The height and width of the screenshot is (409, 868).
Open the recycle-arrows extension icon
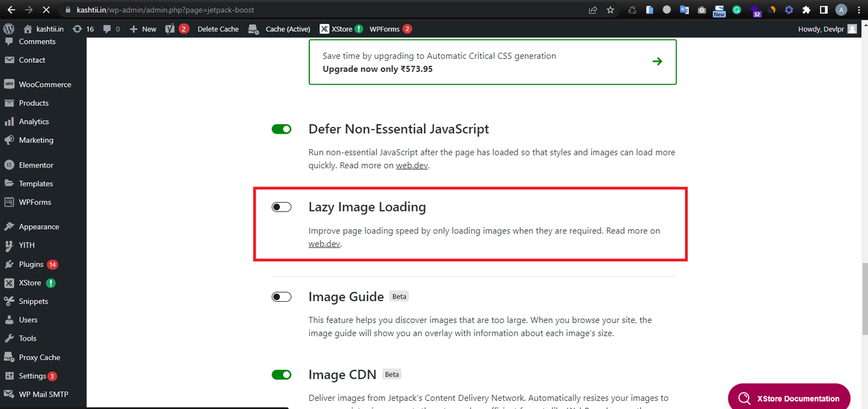pos(632,10)
